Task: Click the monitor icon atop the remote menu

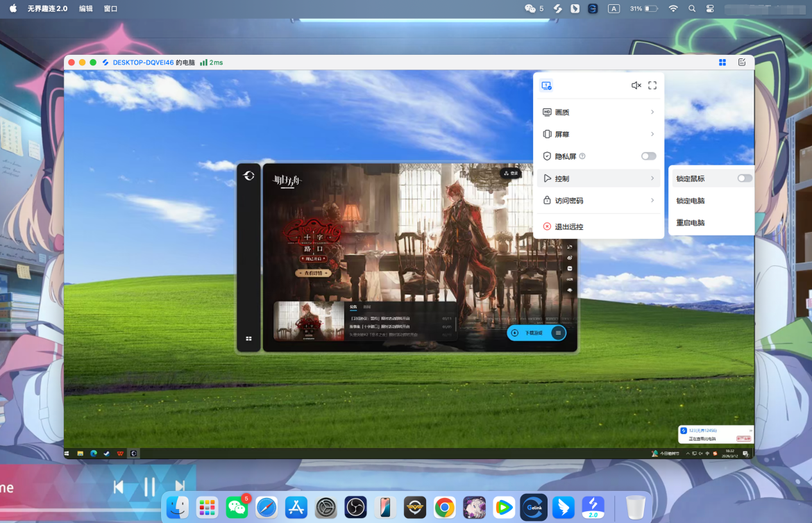Action: 546,85
